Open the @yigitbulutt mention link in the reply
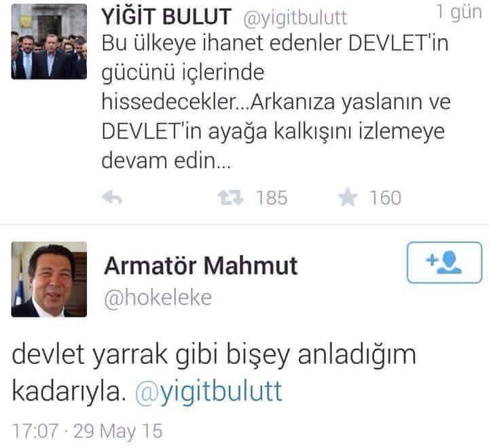The width and height of the screenshot is (489, 448). click(x=209, y=391)
